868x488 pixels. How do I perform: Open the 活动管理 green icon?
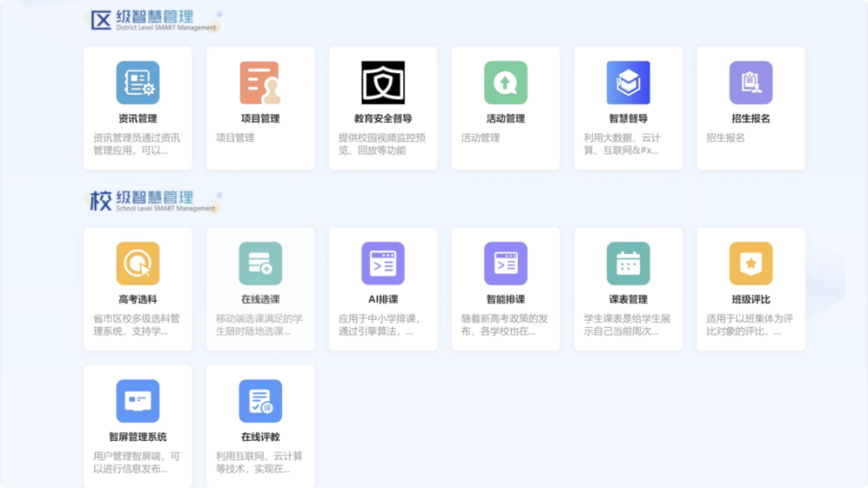click(505, 82)
